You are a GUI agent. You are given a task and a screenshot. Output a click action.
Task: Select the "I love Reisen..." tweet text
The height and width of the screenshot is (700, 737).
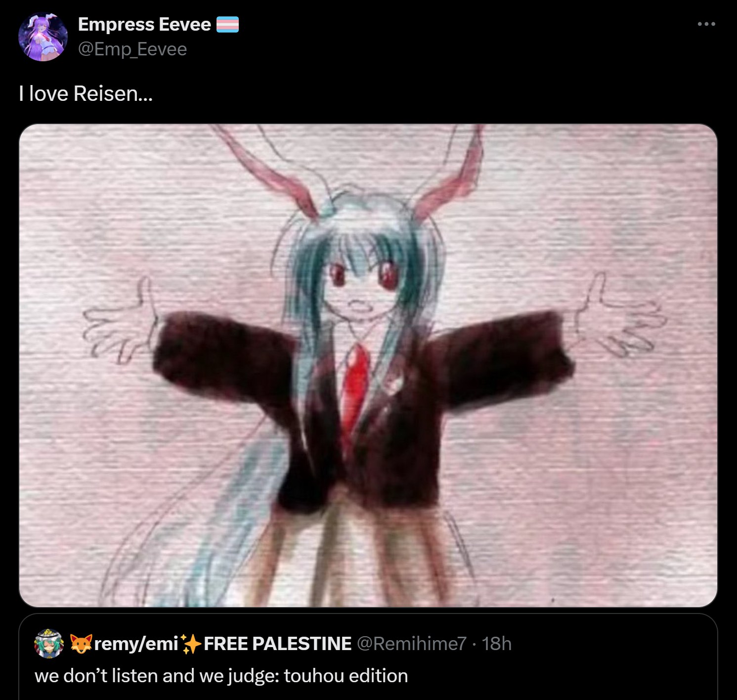point(86,93)
